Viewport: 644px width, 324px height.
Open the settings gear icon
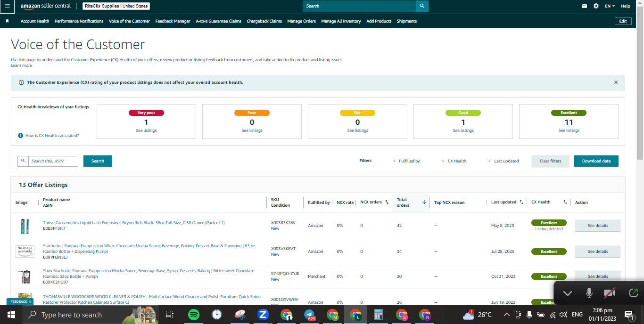[596, 6]
